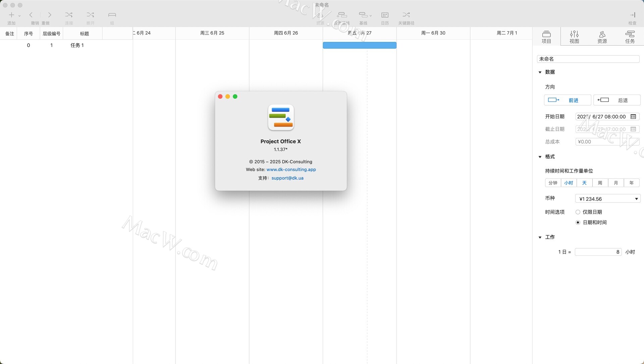Click the blue 任务 1 Gantt bar
This screenshot has height=364, width=644.
pyautogui.click(x=359, y=45)
